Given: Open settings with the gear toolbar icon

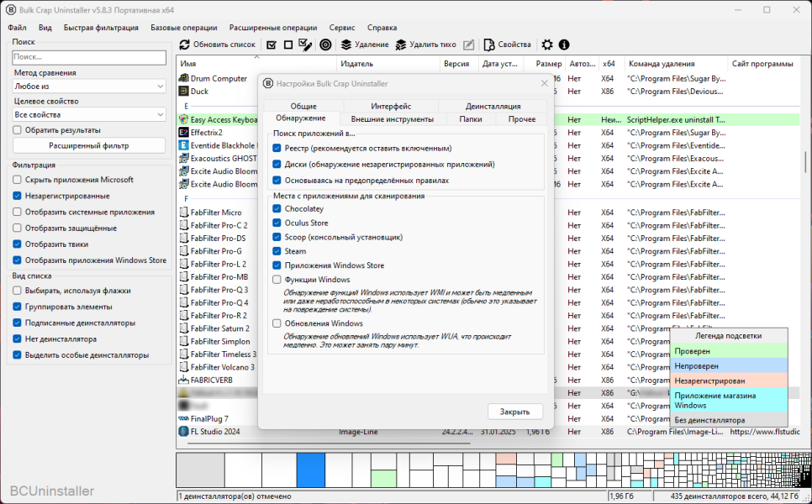Looking at the screenshot, I should pos(547,45).
